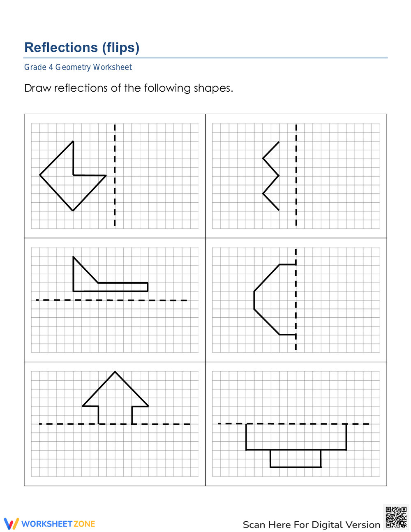Click the "Reflections (flips)" title
This screenshot has height=532, width=411.
(82, 47)
